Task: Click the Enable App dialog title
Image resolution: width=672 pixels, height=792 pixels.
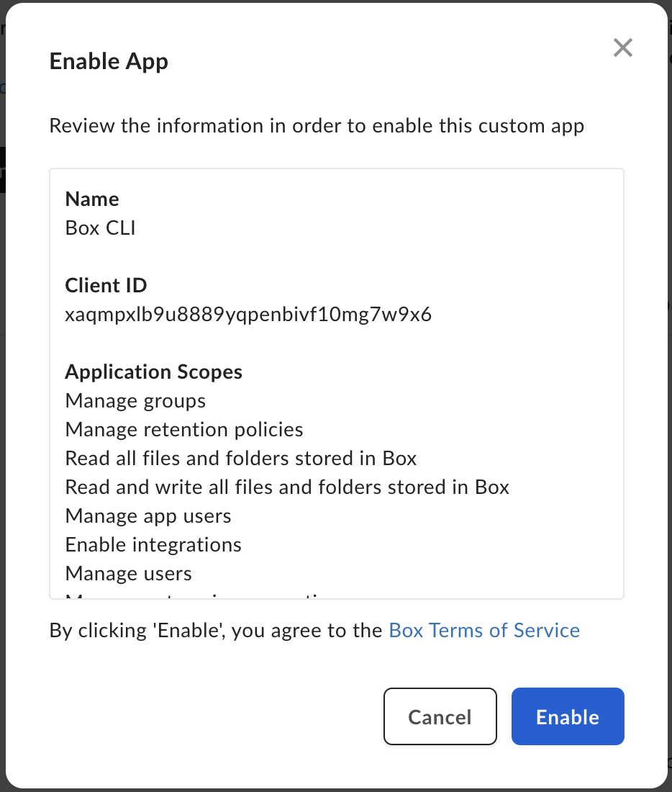Action: pos(109,62)
